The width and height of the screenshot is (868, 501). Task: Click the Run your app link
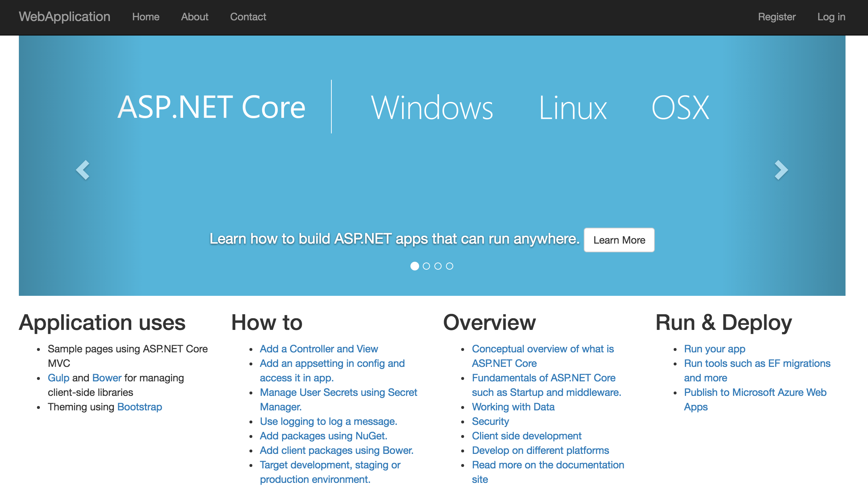pos(714,349)
